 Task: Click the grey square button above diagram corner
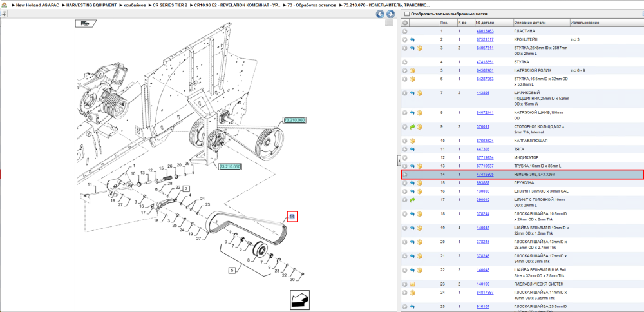click(389, 23)
